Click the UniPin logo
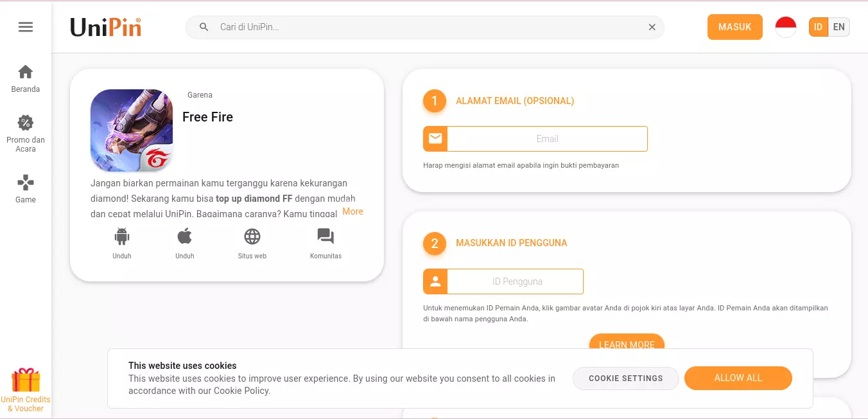The image size is (868, 419). pos(105,27)
